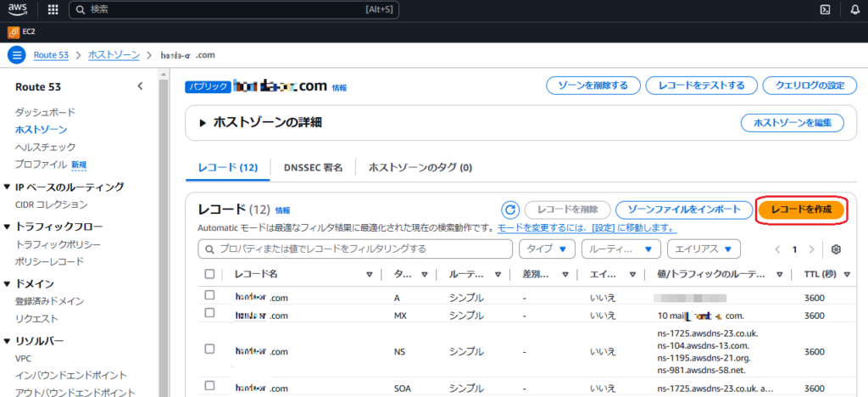Follow Route 53 breadcrumb link
The width and height of the screenshot is (868, 397).
tap(51, 55)
